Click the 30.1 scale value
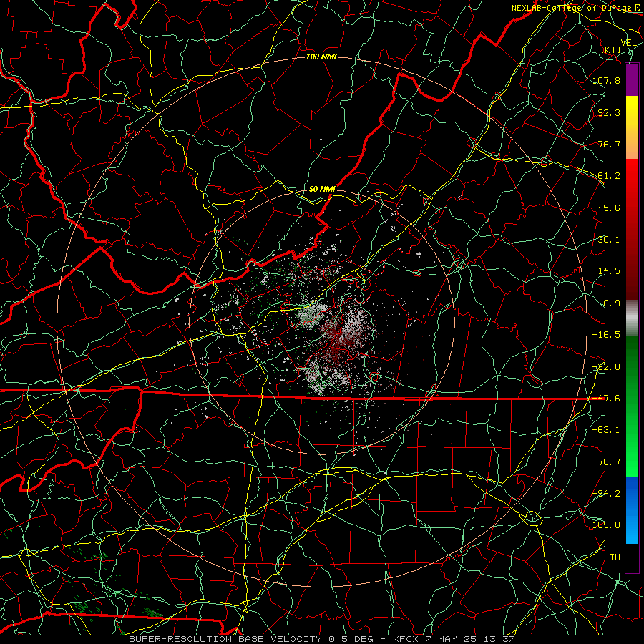This screenshot has height=644, width=644. point(609,240)
